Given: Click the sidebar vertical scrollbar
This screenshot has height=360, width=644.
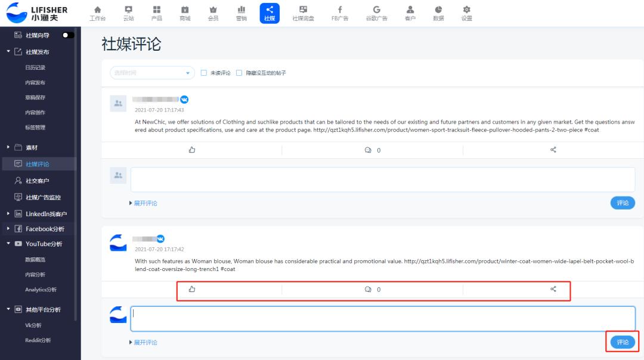Looking at the screenshot, I should [76, 175].
